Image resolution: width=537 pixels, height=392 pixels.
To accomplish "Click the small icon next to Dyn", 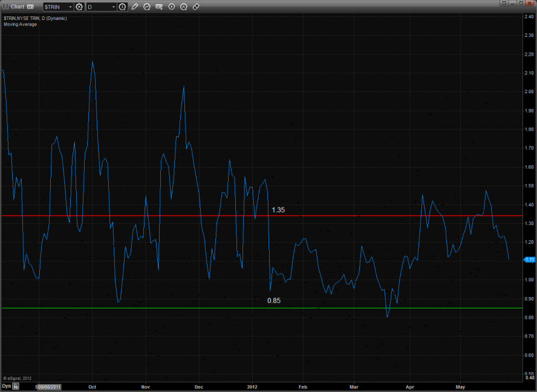I will click(16, 385).
